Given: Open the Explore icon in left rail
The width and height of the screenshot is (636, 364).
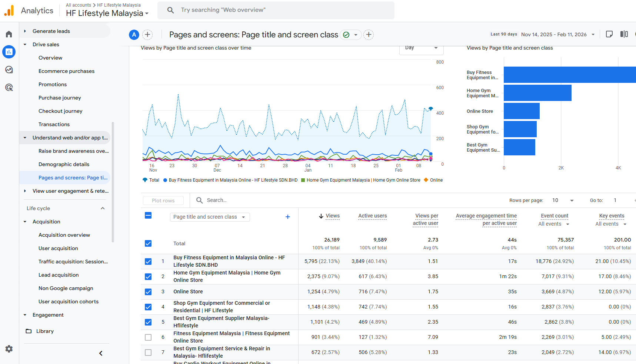Looking at the screenshot, I should [9, 70].
